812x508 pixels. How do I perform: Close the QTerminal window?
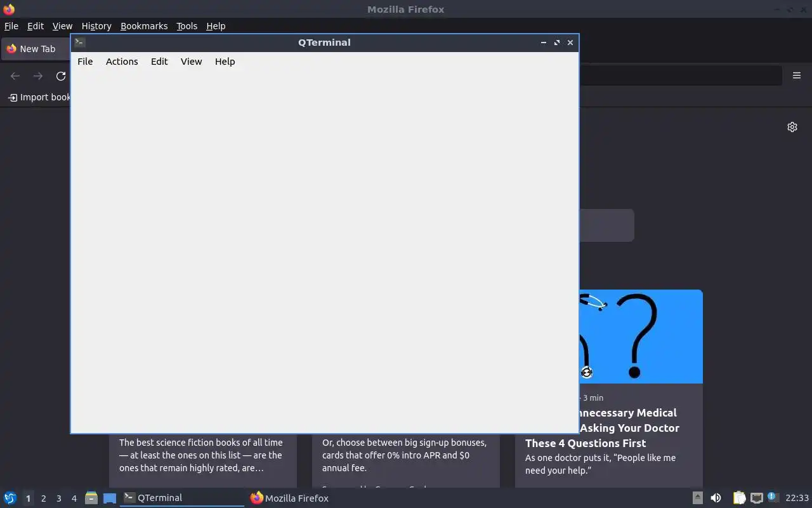[x=570, y=43]
